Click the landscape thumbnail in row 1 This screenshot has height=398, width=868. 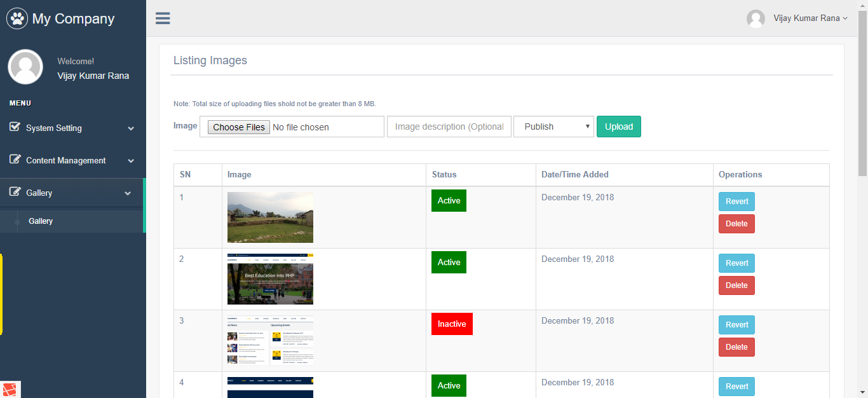[270, 217]
